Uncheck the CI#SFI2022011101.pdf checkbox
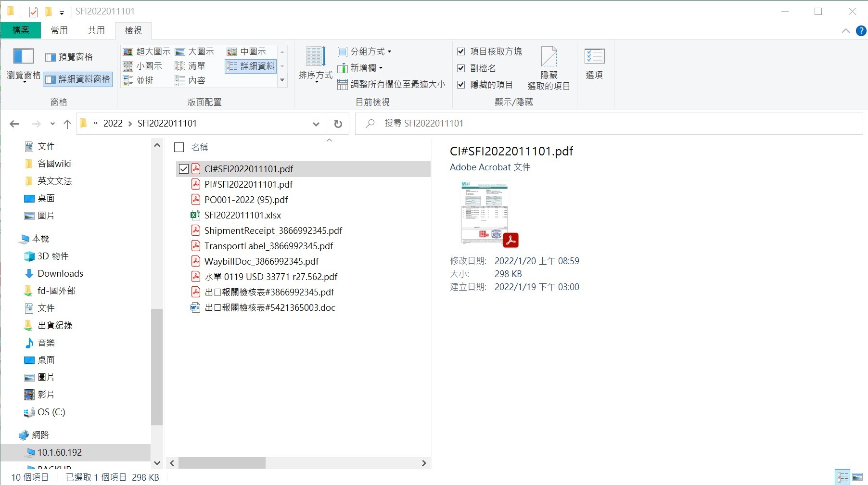 (x=184, y=169)
